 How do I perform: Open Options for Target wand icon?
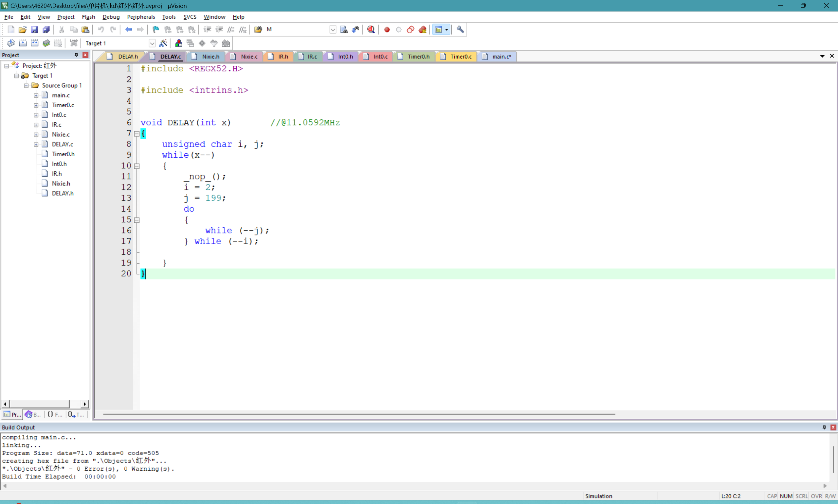(x=163, y=43)
